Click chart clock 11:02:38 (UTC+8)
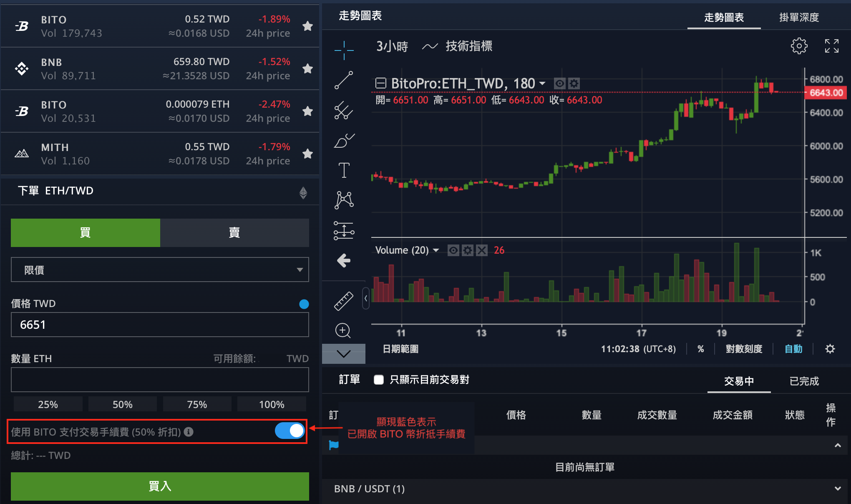Screen dimensions: 851x504 coord(638,349)
